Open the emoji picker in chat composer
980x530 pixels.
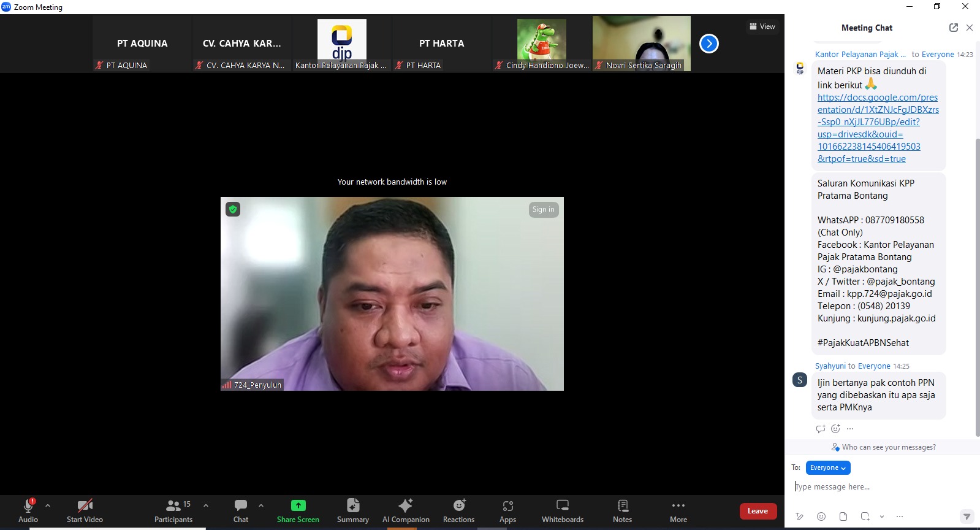click(x=821, y=517)
